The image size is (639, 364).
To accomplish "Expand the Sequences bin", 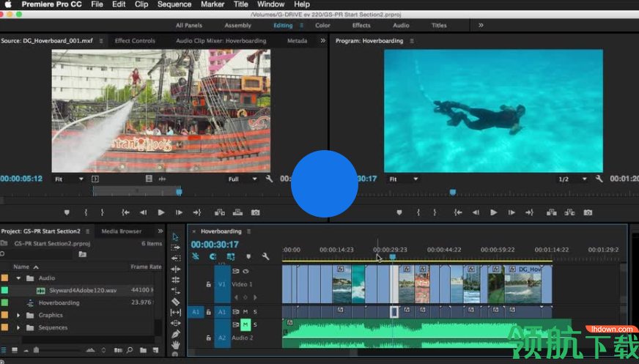I will tap(18, 327).
